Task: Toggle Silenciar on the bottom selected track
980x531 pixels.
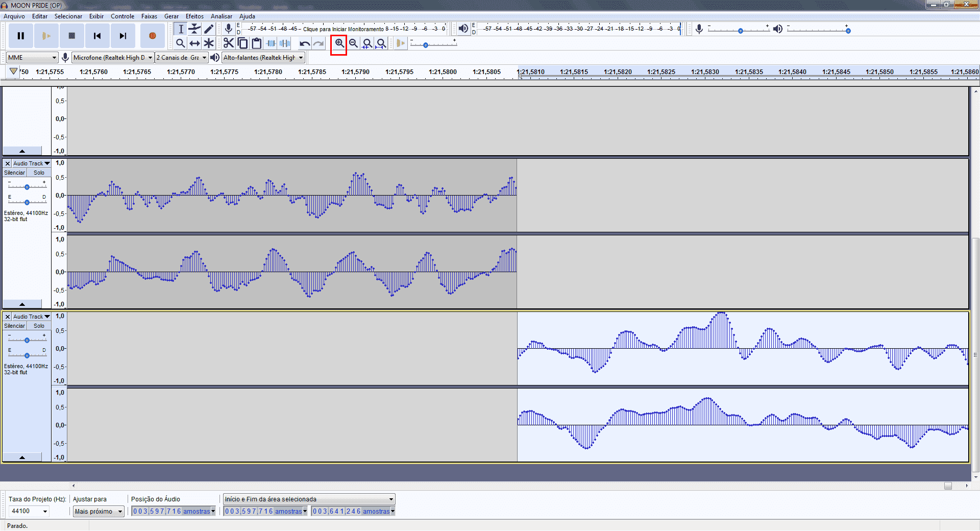Action: [14, 326]
